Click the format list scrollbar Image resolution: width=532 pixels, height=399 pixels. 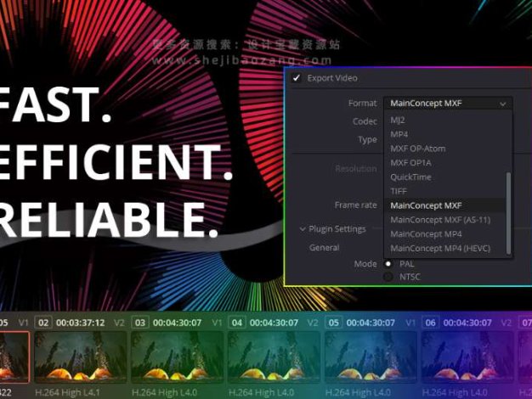[x=508, y=213]
